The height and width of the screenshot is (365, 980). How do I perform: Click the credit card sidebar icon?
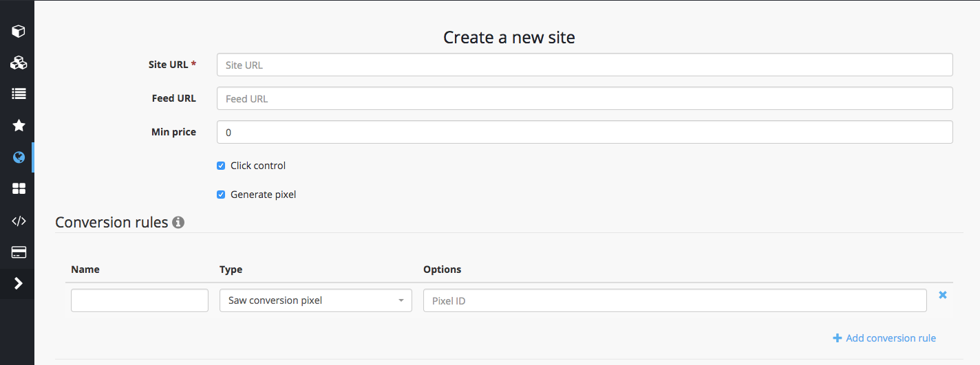click(x=19, y=252)
